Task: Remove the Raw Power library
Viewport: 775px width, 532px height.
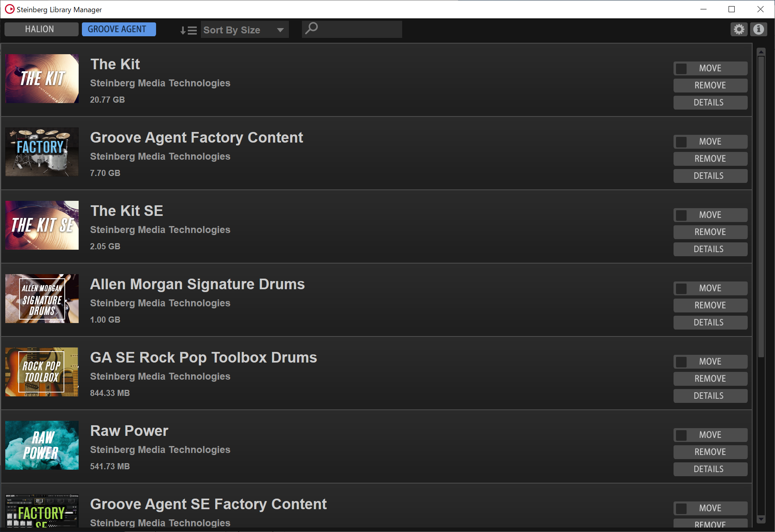Action: tap(710, 452)
